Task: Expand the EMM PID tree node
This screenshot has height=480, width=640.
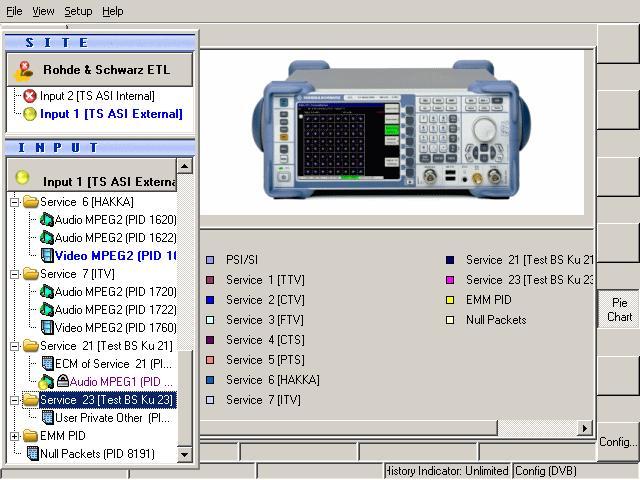Action: pyautogui.click(x=14, y=436)
